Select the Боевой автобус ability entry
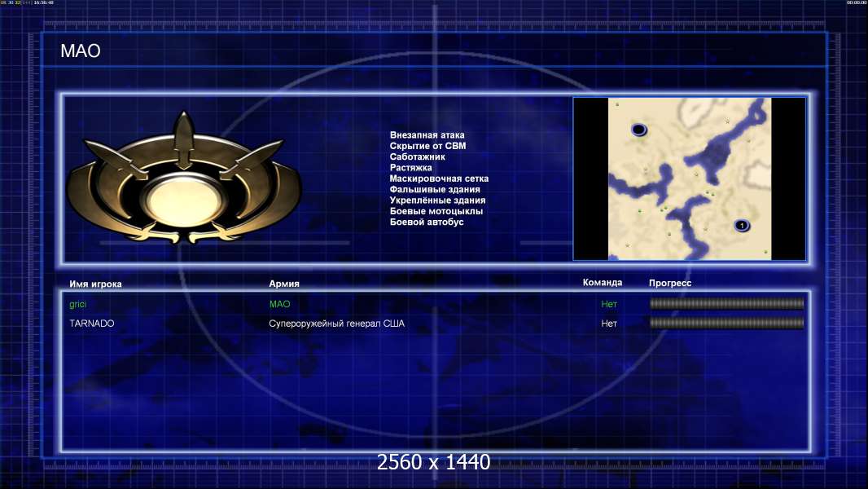The width and height of the screenshot is (868, 489). click(x=426, y=222)
